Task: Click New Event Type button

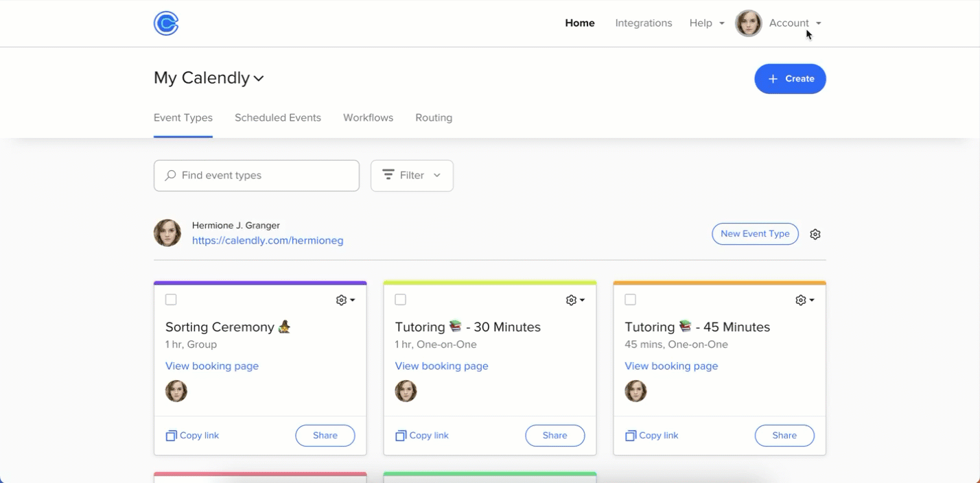Action: point(755,234)
